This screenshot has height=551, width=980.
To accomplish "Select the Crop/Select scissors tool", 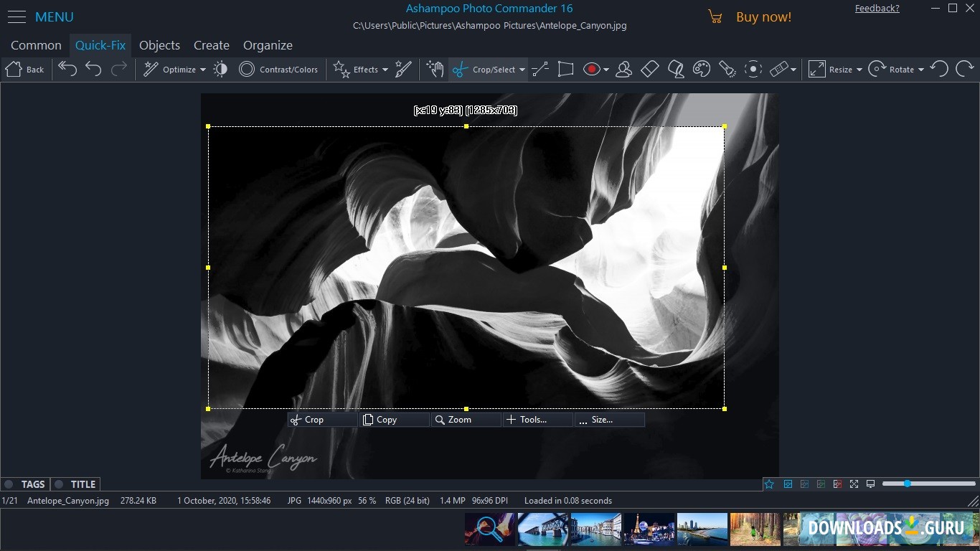I will tap(460, 69).
